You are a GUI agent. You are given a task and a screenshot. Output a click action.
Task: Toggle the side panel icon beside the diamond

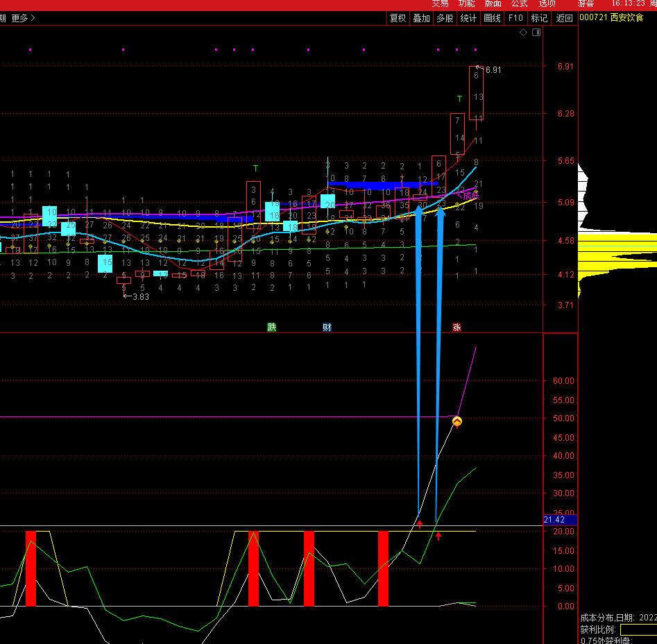coord(536,32)
